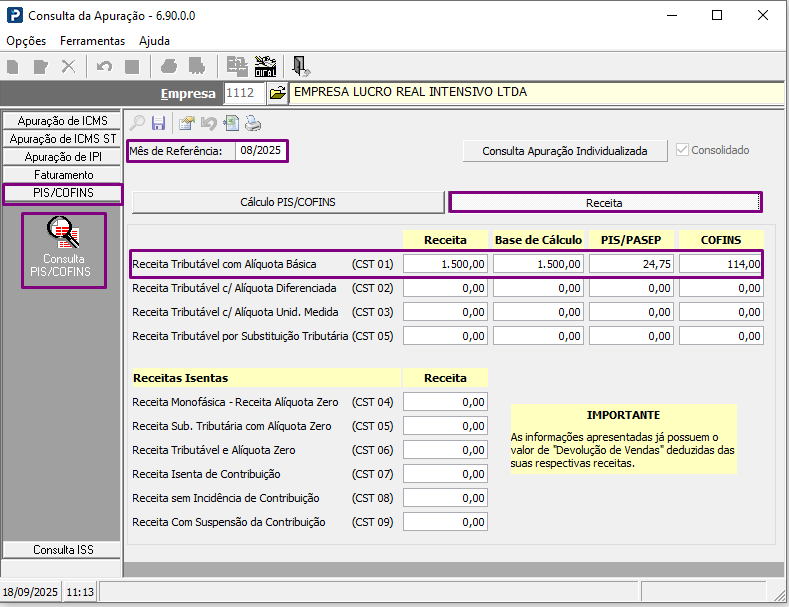Click the Consulta PIS/COFINS magnifier icon

click(63, 233)
